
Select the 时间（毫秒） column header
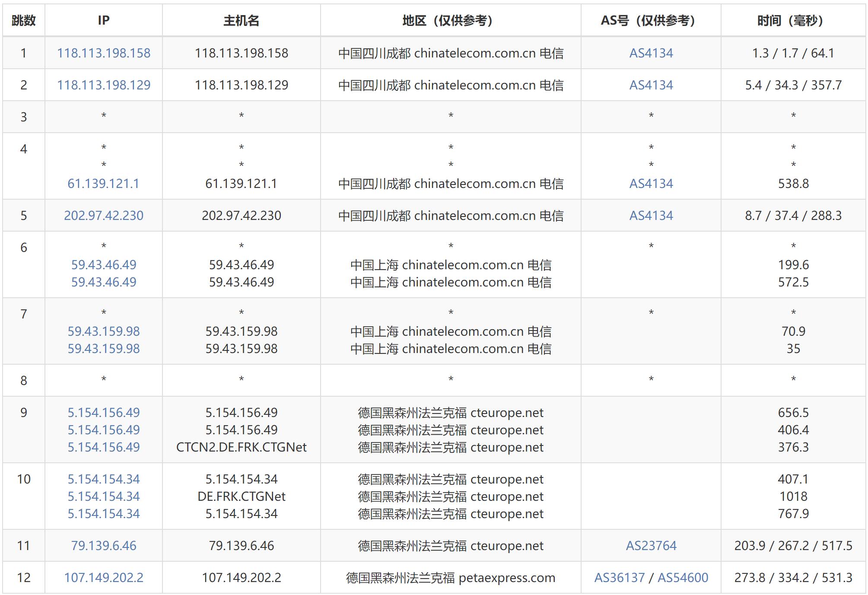(793, 20)
